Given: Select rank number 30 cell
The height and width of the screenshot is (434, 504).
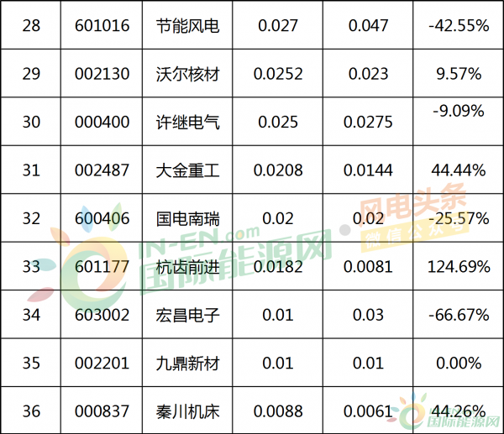Looking at the screenshot, I should click(31, 122).
